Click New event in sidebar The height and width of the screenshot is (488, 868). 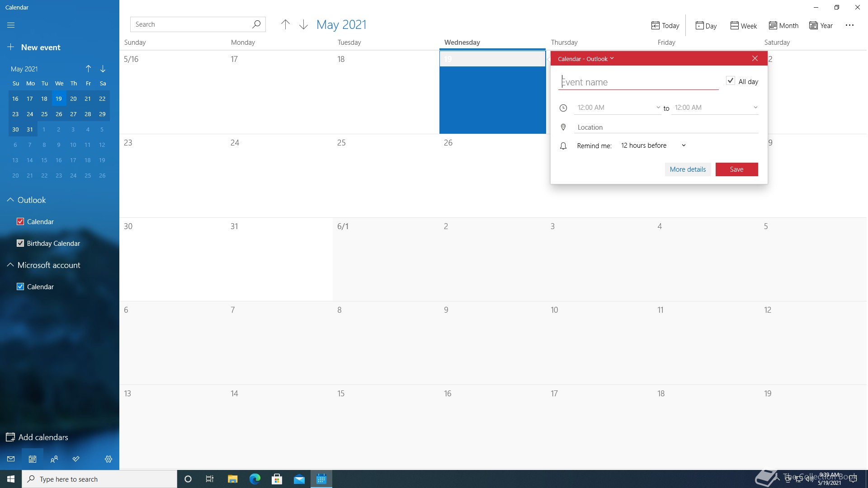[34, 47]
